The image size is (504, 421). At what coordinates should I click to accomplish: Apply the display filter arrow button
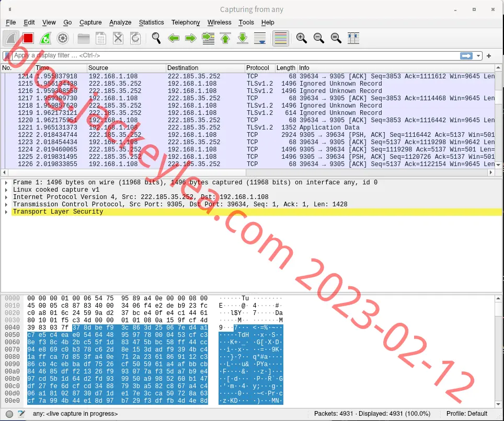(x=466, y=56)
